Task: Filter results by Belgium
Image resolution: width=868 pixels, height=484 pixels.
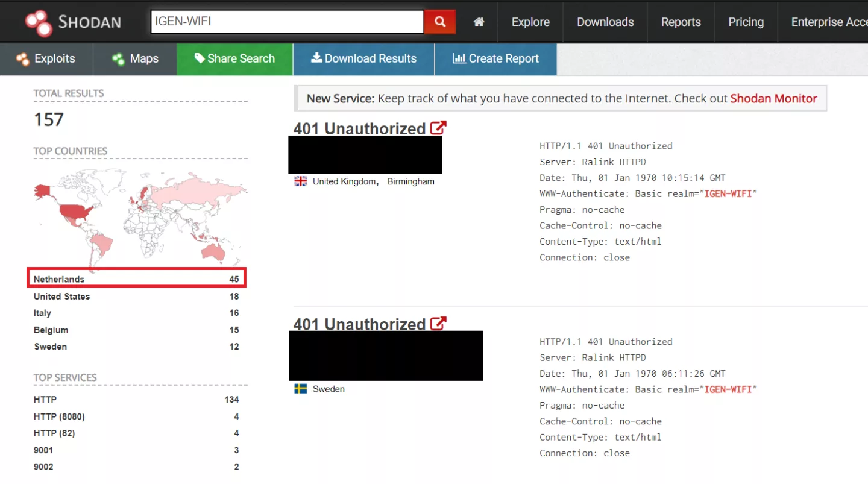Action: pyautogui.click(x=136, y=330)
